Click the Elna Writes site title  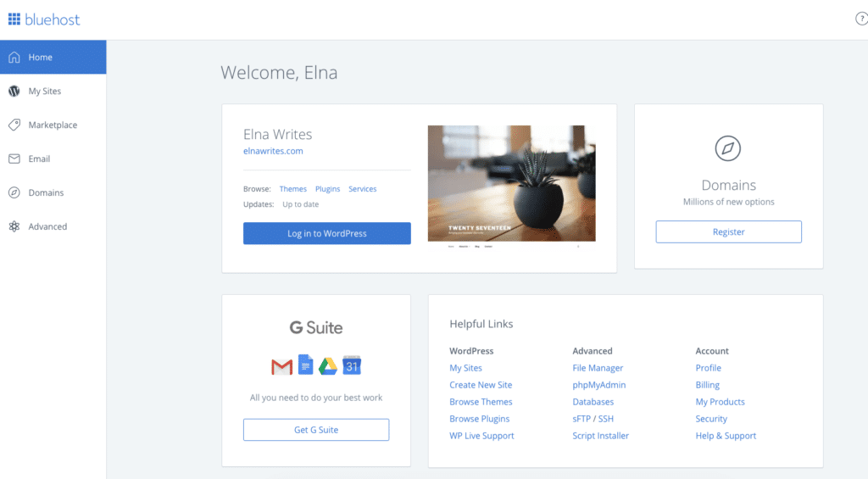pyautogui.click(x=277, y=134)
